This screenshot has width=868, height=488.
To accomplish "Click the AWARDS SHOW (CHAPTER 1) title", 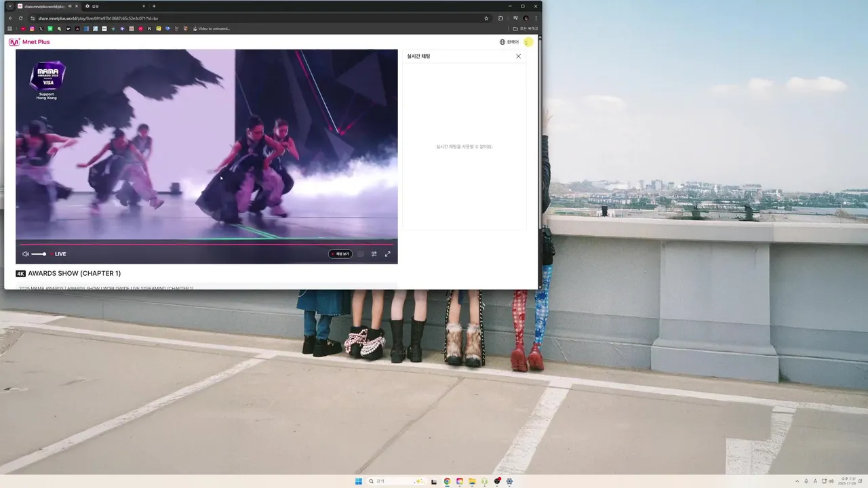I will pos(75,273).
